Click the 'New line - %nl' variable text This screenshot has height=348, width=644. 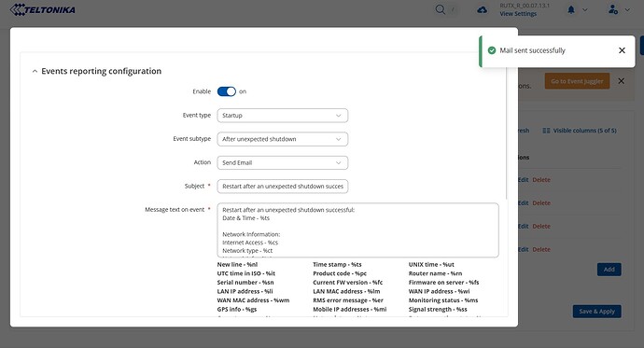point(237,264)
